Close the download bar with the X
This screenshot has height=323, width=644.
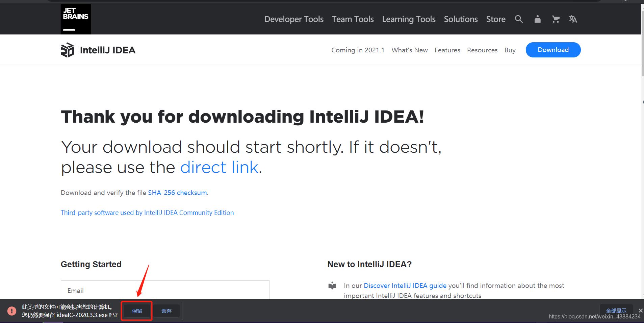[640, 310]
